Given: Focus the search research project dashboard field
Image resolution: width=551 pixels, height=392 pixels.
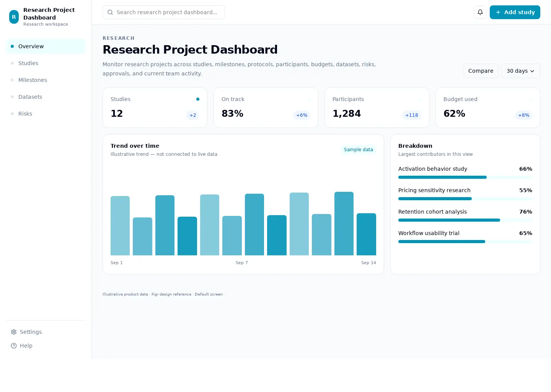Looking at the screenshot, I should coord(164,12).
